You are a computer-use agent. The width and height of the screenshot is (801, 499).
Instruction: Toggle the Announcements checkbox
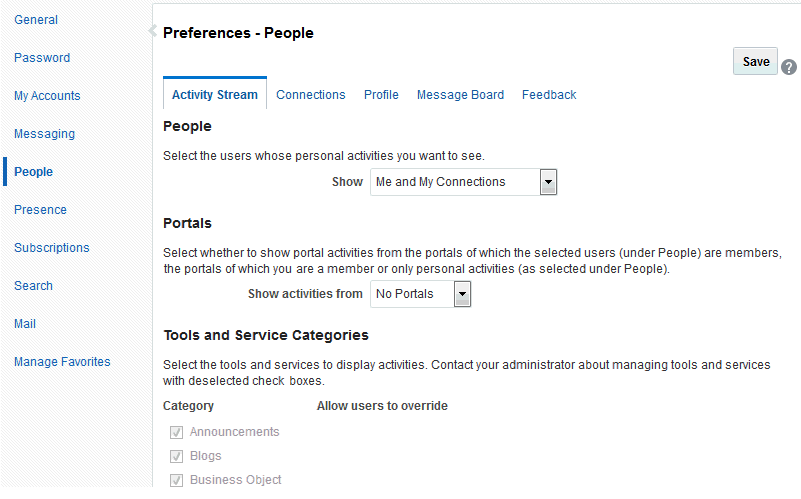coord(176,432)
